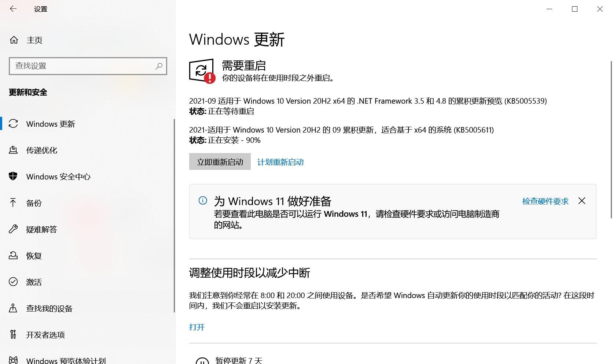Click the 正在安装 - 90% status text

[234, 140]
